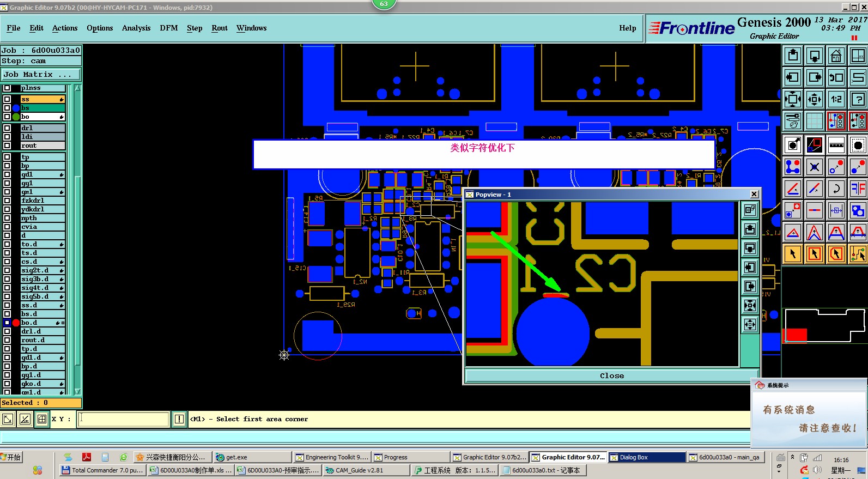Click the 1:2 zoom scale icon
The image size is (868, 479).
[x=836, y=99]
